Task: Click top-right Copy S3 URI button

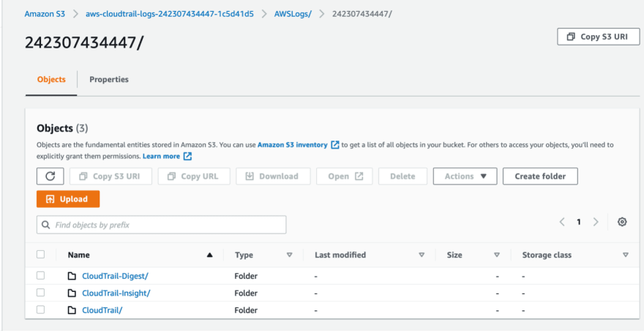Action: pyautogui.click(x=599, y=37)
